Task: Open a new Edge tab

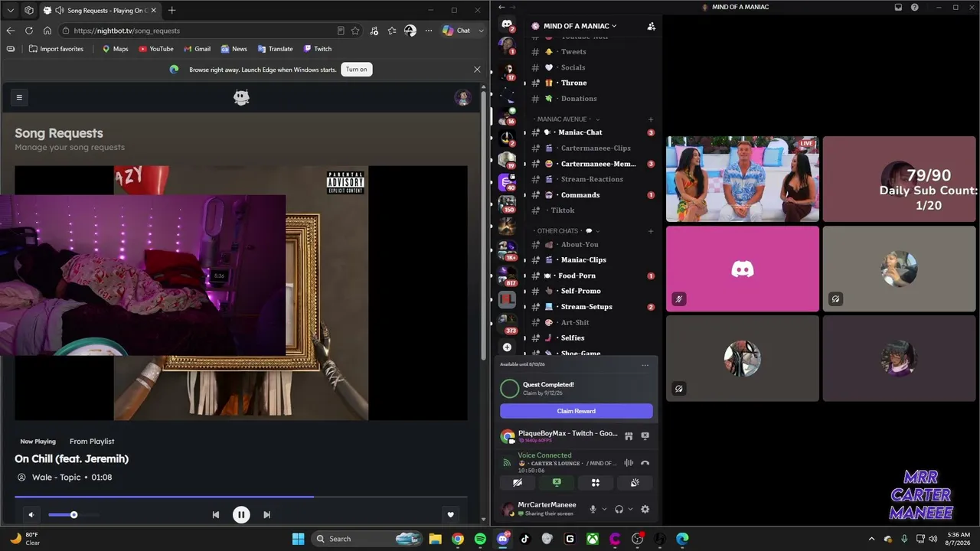Action: tap(171, 10)
